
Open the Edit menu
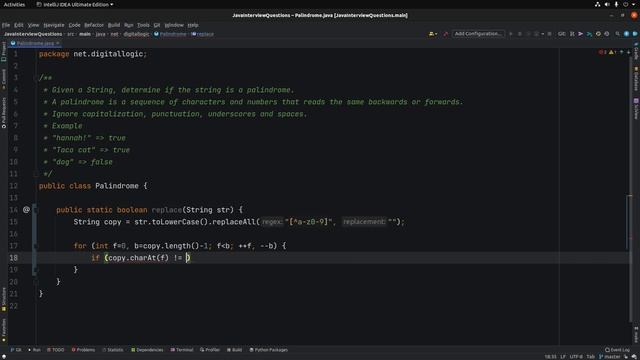[19, 25]
